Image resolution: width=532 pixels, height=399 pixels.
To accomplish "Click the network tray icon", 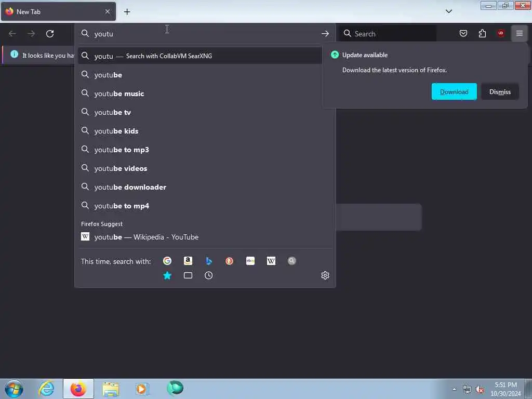I will [467, 390].
